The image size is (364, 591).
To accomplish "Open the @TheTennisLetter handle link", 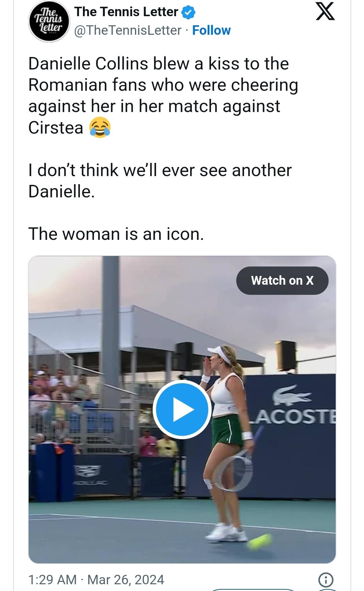I will click(127, 30).
